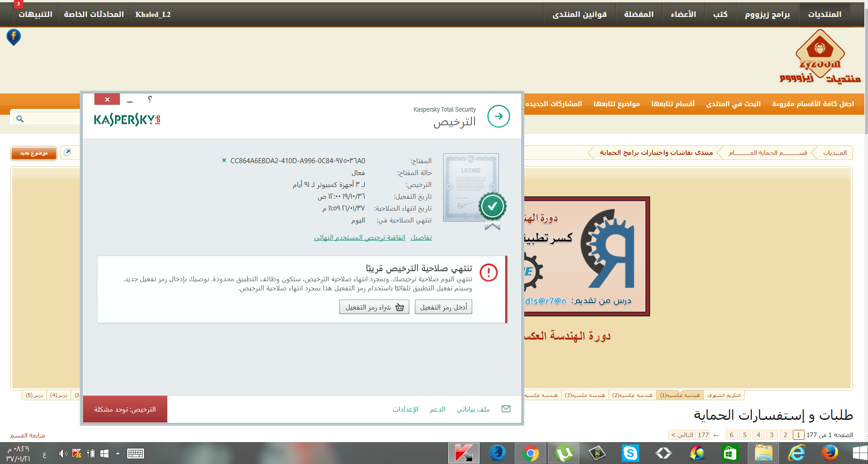
Task: Open the favorites menu (المفضلة)
Action: [639, 14]
